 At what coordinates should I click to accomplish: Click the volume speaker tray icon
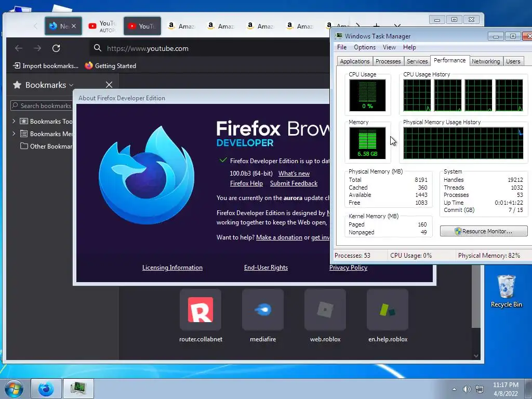(x=467, y=389)
